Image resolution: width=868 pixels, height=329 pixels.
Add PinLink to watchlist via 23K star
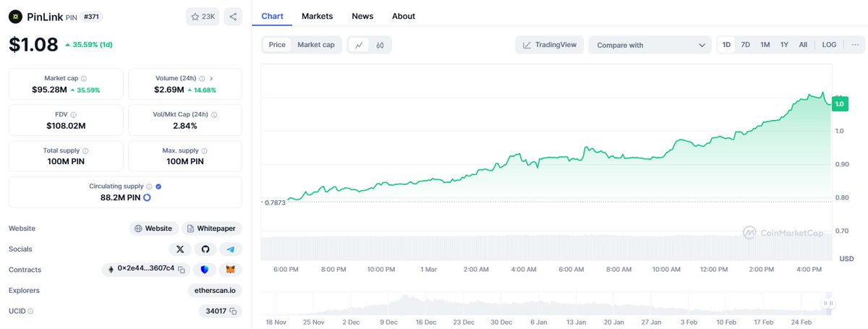(x=203, y=17)
